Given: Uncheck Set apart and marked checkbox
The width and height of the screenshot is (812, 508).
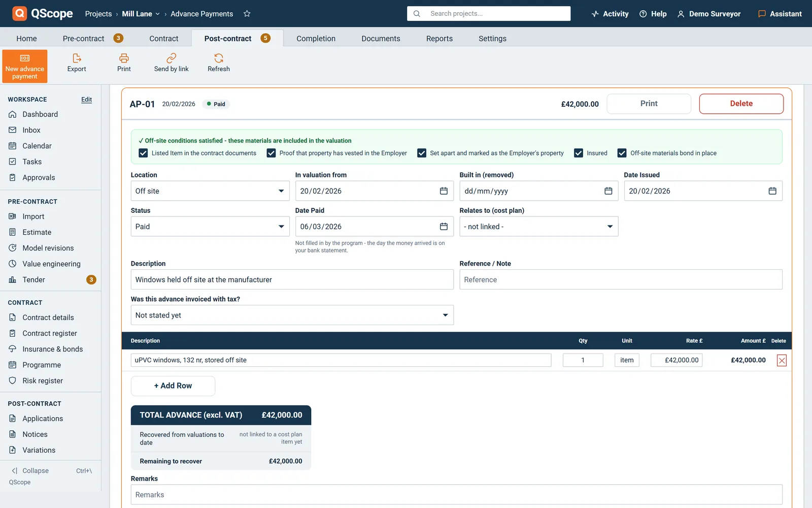Looking at the screenshot, I should point(422,153).
